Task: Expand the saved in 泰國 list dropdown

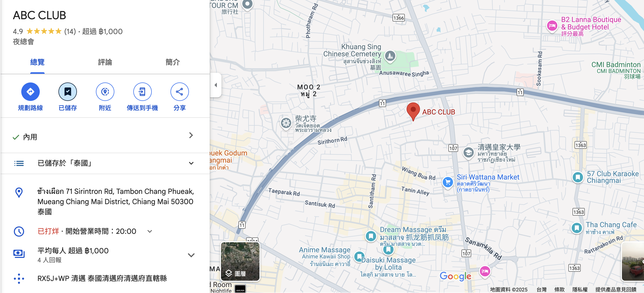Action: click(x=191, y=163)
